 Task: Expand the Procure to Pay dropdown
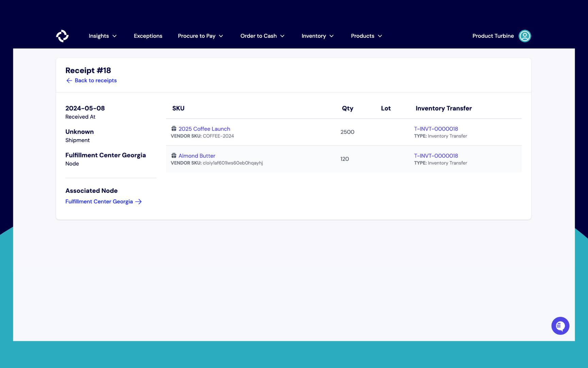pos(200,36)
